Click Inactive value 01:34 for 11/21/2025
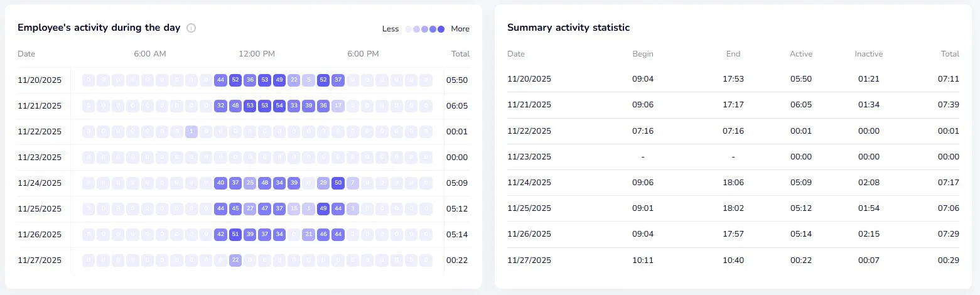The image size is (980, 295). (x=869, y=105)
